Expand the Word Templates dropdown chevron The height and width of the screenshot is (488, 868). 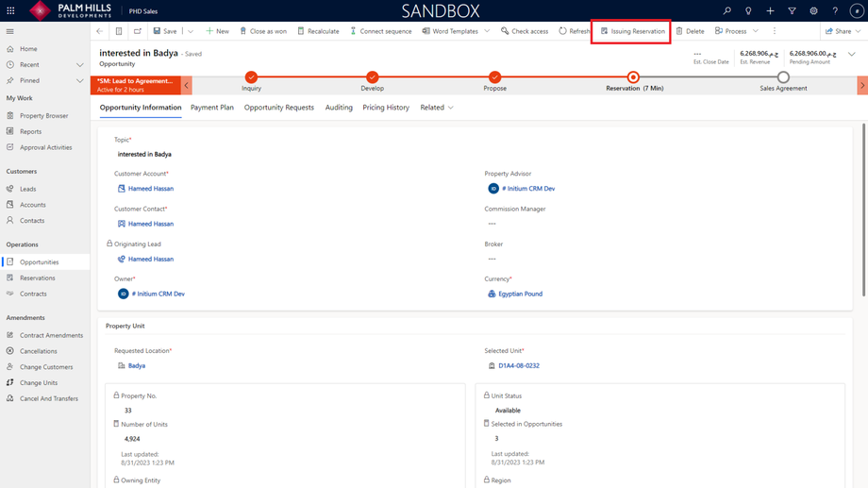pos(487,31)
